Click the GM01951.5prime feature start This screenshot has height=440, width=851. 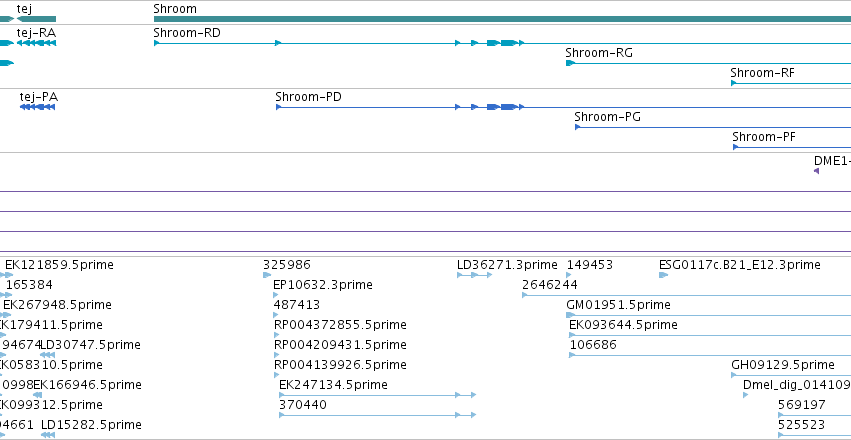pyautogui.click(x=570, y=315)
